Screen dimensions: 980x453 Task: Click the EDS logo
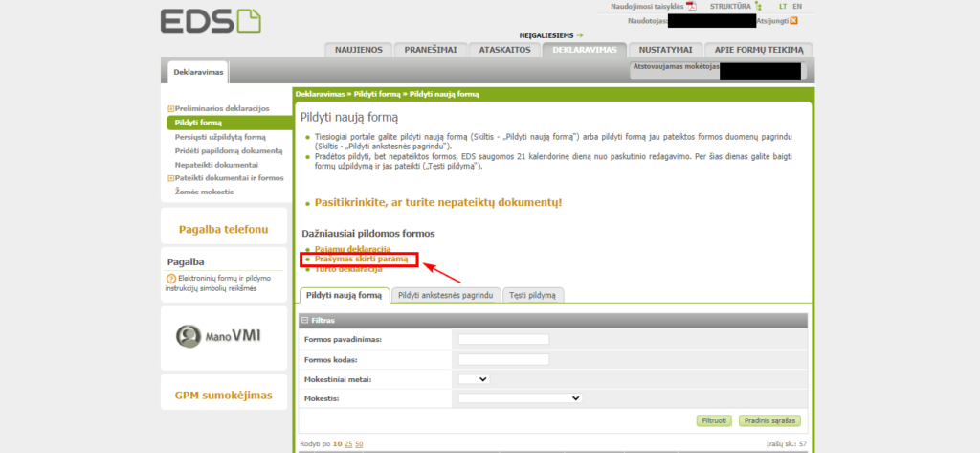tap(211, 21)
